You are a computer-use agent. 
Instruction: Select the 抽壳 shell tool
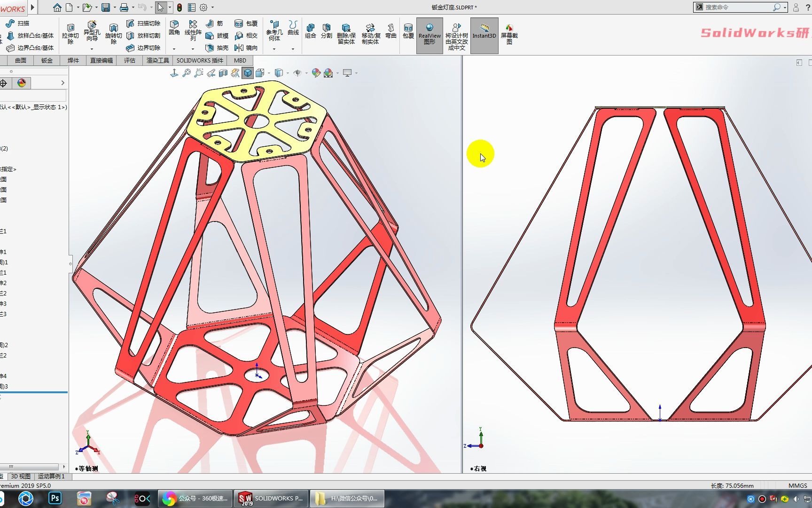coord(217,48)
